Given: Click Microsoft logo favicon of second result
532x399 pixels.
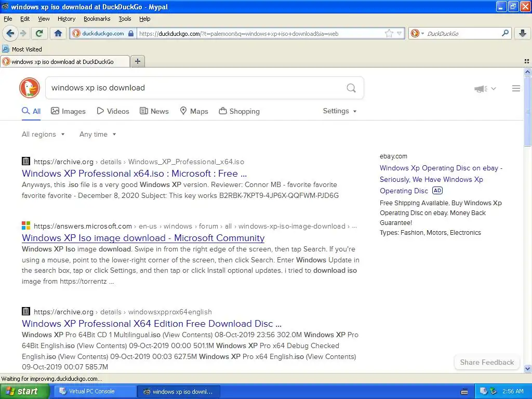Looking at the screenshot, I should pyautogui.click(x=26, y=225).
